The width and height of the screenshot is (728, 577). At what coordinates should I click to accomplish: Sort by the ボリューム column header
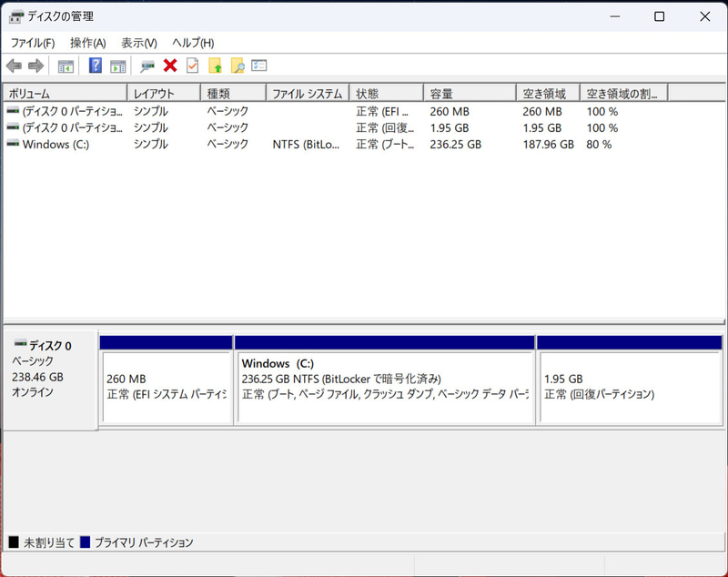pyautogui.click(x=65, y=94)
